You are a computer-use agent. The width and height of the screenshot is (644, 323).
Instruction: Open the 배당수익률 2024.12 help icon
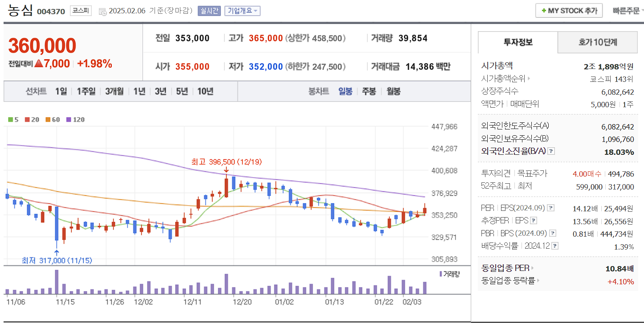coord(554,246)
